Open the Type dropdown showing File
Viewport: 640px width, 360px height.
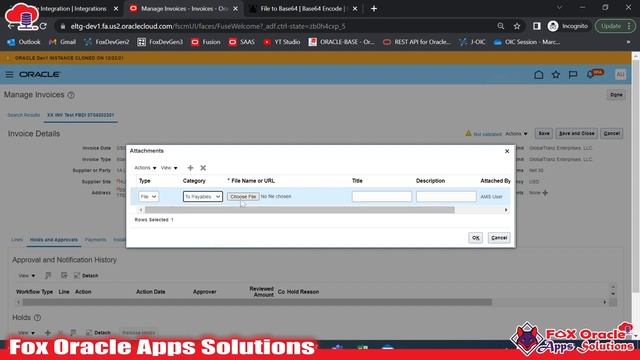point(148,197)
